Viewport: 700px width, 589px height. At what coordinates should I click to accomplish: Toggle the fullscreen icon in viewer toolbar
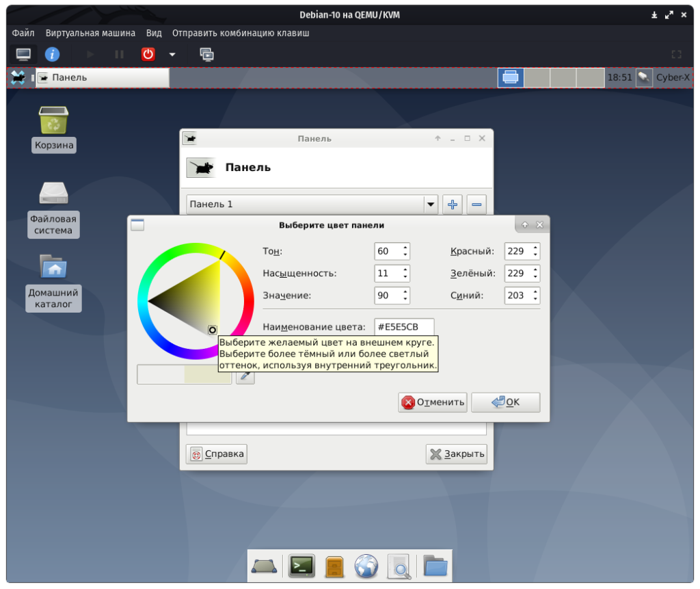point(677,54)
